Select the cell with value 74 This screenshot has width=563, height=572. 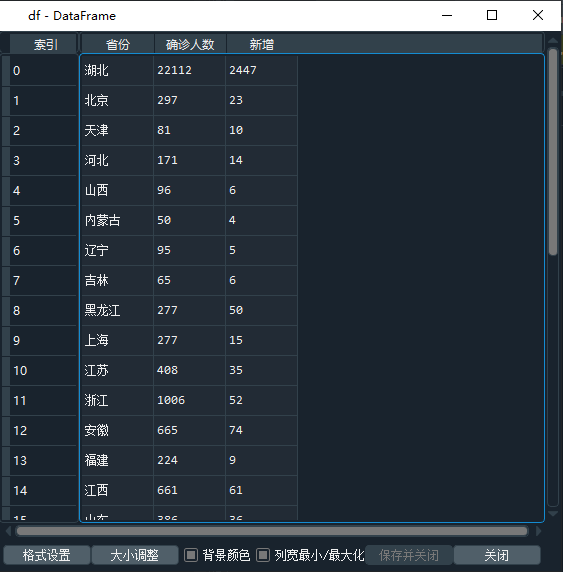pos(262,430)
